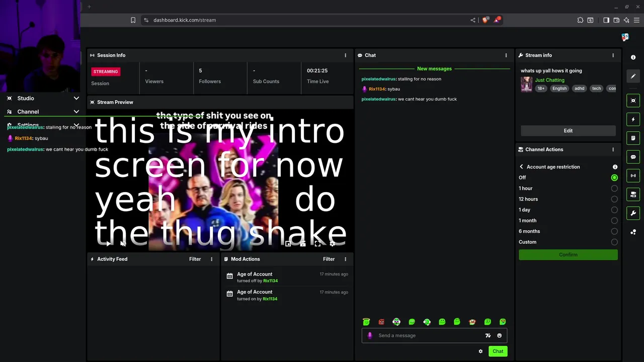Open chat settings gear icon
Viewport: 644px width, 362px height.
click(x=480, y=351)
